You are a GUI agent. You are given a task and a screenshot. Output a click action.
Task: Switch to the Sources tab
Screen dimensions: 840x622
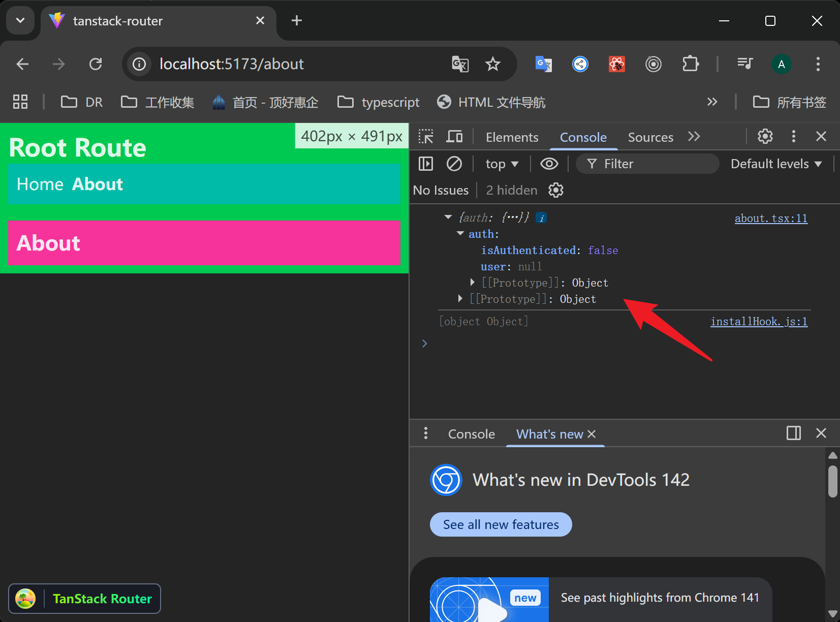(x=650, y=137)
